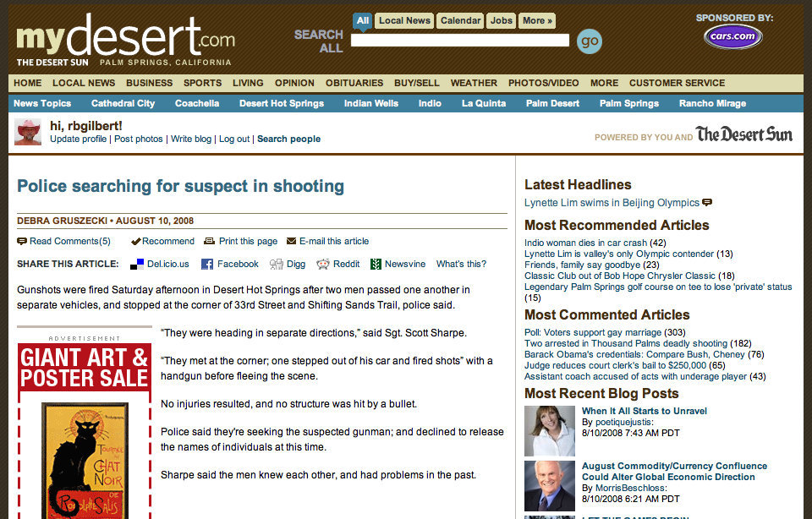Click the envelope icon for E-mail this article

292,241
